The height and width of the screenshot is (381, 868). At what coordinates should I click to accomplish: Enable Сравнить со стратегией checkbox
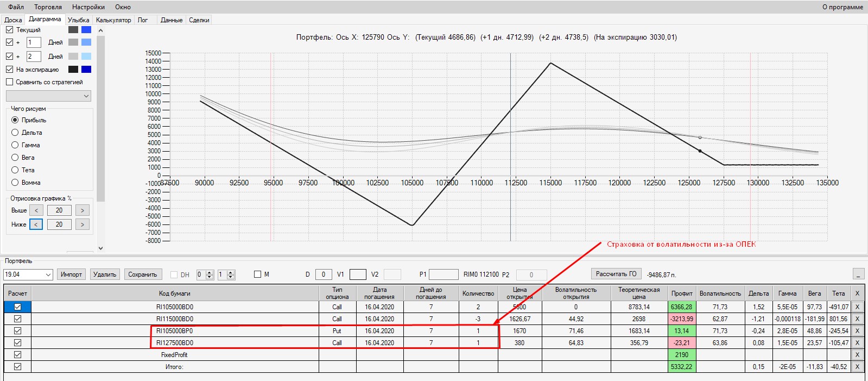(9, 82)
